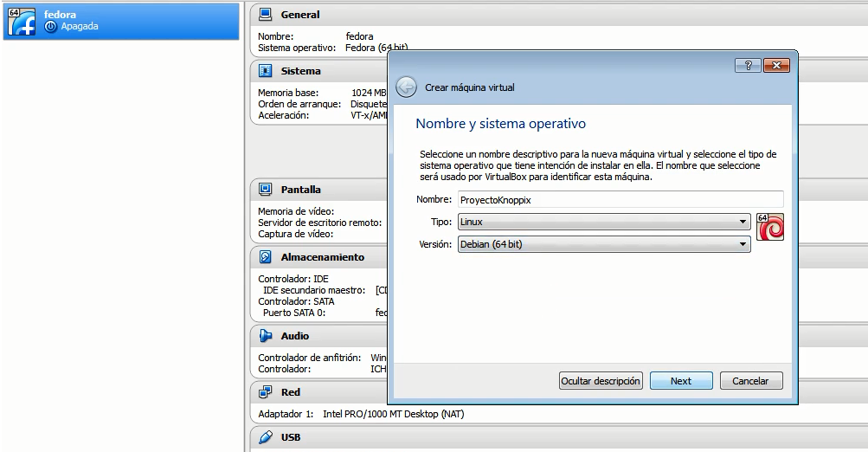Click the Nombre field with ProyectoKnoppix
The image size is (868, 452).
pyautogui.click(x=620, y=200)
